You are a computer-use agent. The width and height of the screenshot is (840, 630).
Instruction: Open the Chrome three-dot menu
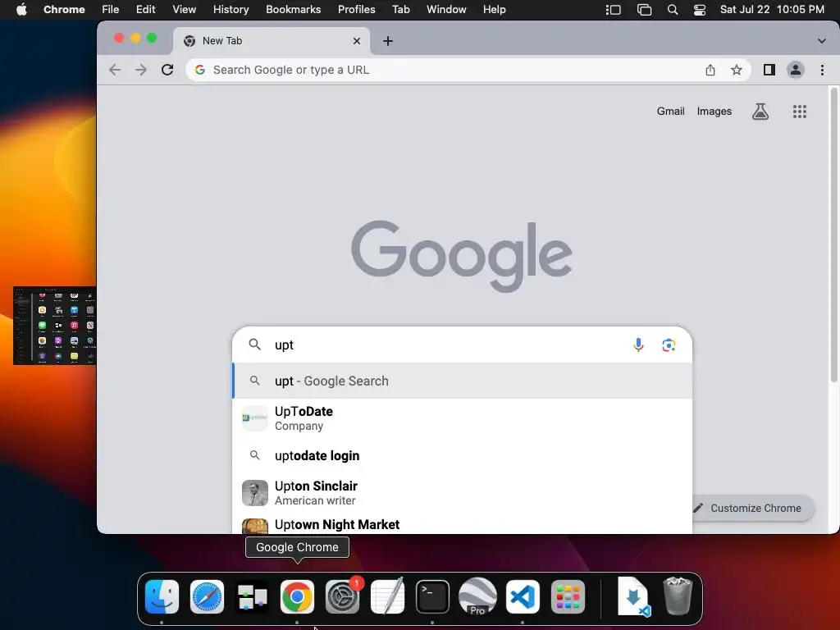(x=822, y=70)
